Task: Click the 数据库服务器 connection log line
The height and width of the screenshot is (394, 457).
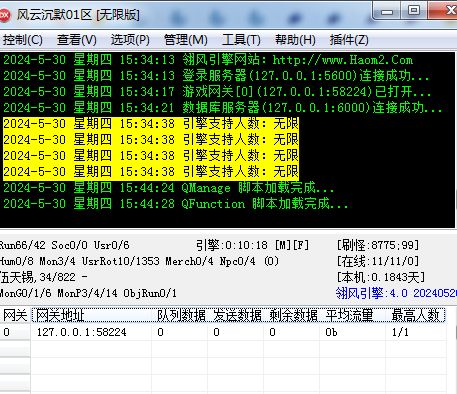Action: [x=223, y=108]
